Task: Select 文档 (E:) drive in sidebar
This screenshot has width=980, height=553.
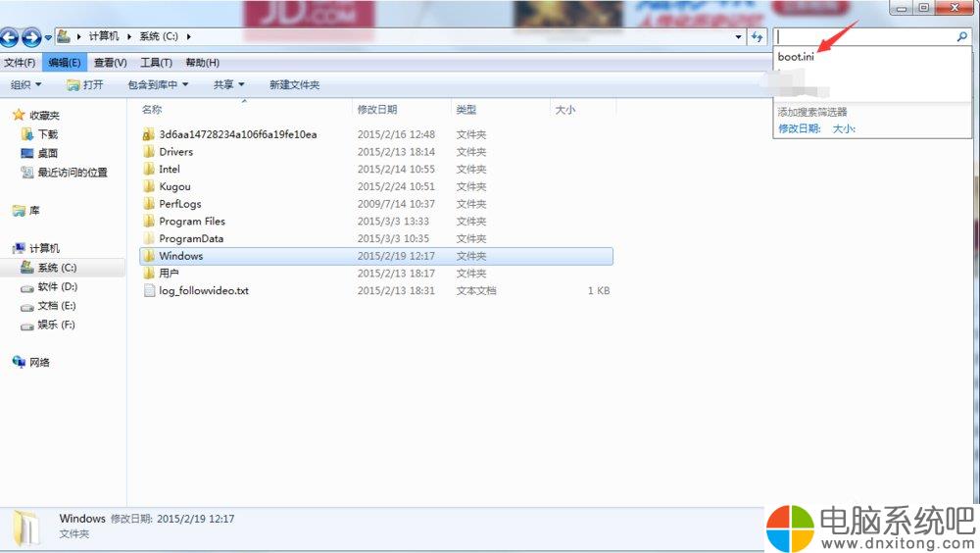Action: [x=57, y=305]
